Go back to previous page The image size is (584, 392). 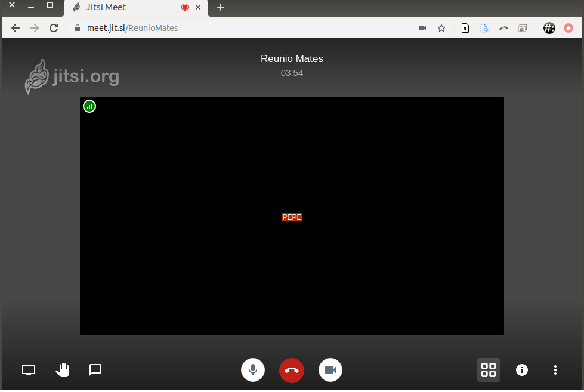[16, 28]
